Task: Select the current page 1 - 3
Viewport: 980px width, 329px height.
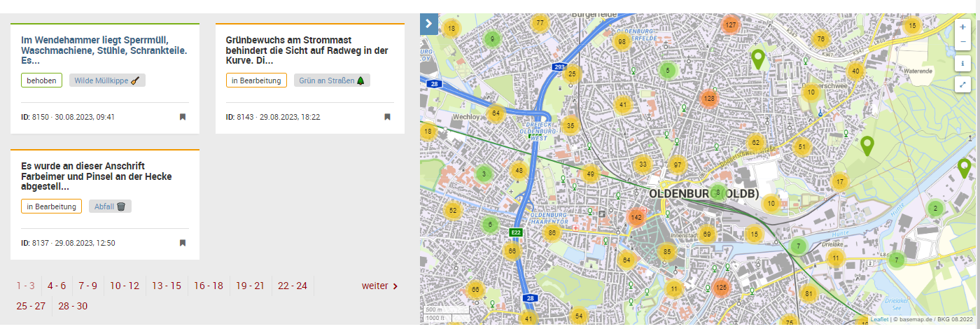Action: (x=26, y=286)
